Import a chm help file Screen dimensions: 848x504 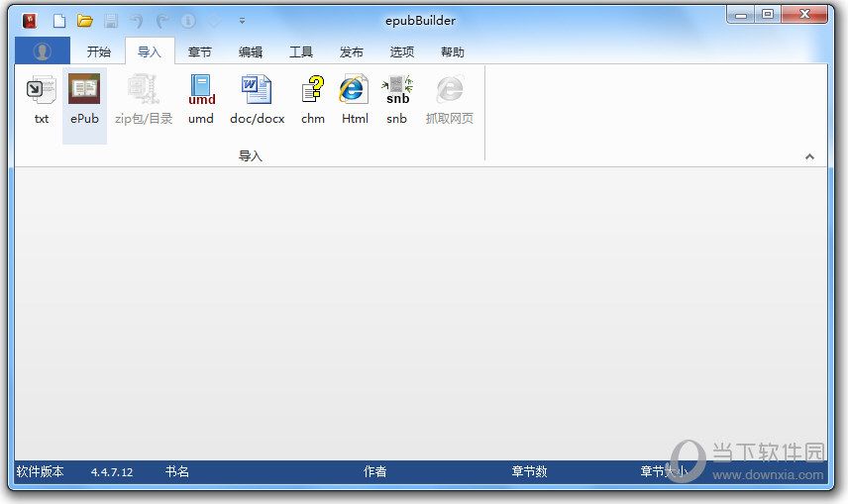click(x=313, y=102)
